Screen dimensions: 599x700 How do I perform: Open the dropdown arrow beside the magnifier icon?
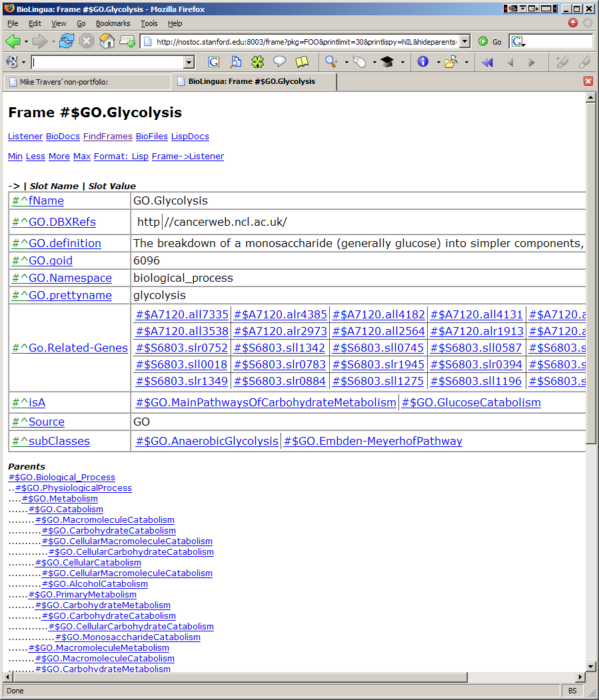(346, 62)
